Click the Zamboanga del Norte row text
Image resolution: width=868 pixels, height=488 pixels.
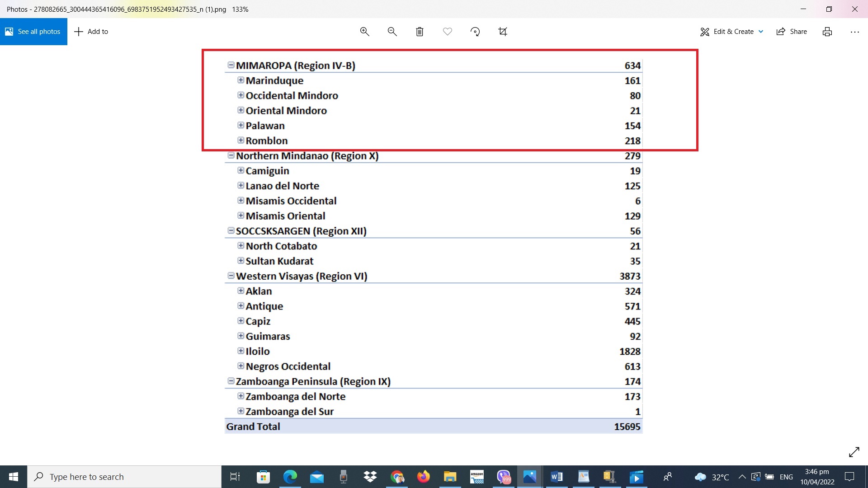[x=296, y=397]
